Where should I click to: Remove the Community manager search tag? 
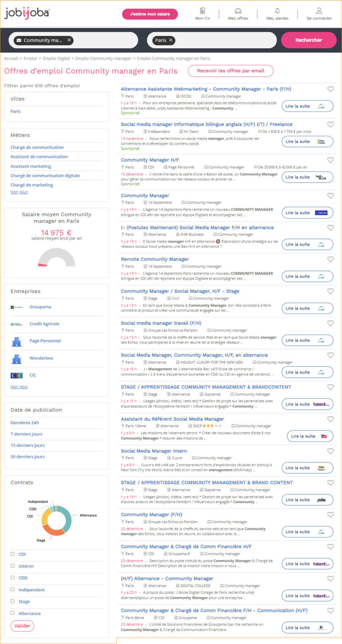tap(69, 41)
